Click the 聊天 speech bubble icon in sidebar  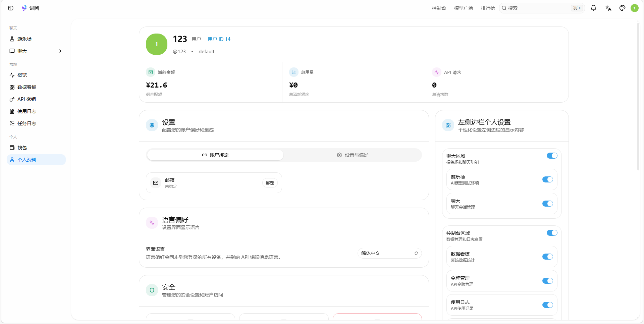(x=12, y=51)
